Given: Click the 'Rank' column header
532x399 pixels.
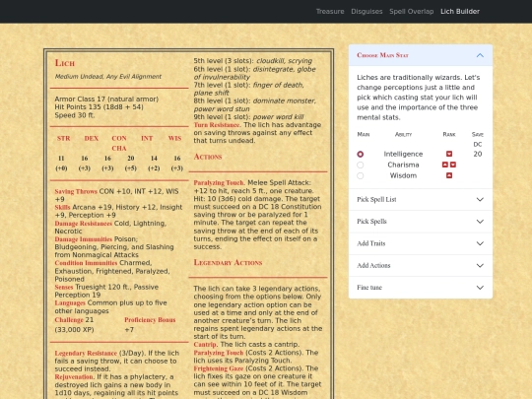Looking at the screenshot, I should tap(449, 134).
